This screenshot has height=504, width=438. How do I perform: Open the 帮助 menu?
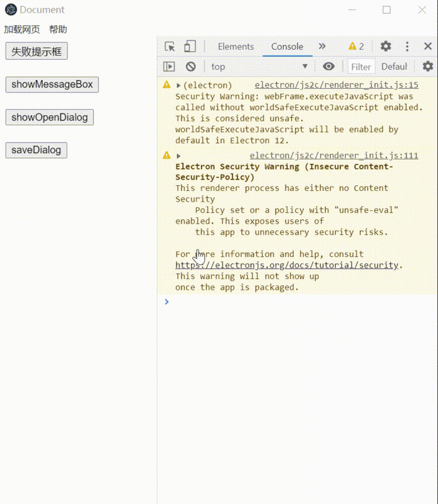(58, 30)
